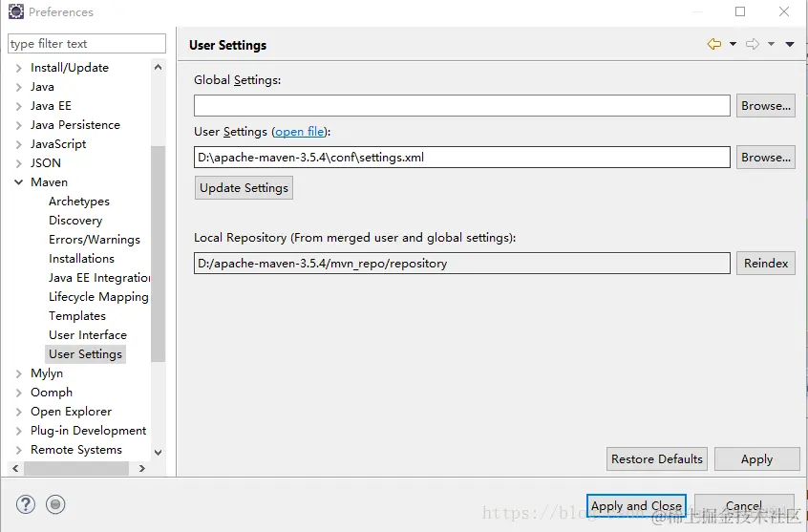Click tree scrollbar down arrow
Screen dimensions: 808x532
click(x=159, y=453)
